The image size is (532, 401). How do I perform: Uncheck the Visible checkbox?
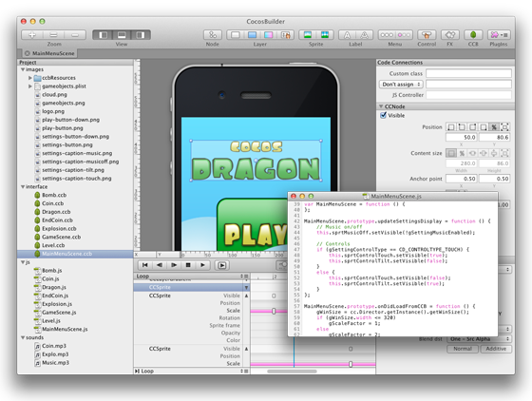point(384,115)
